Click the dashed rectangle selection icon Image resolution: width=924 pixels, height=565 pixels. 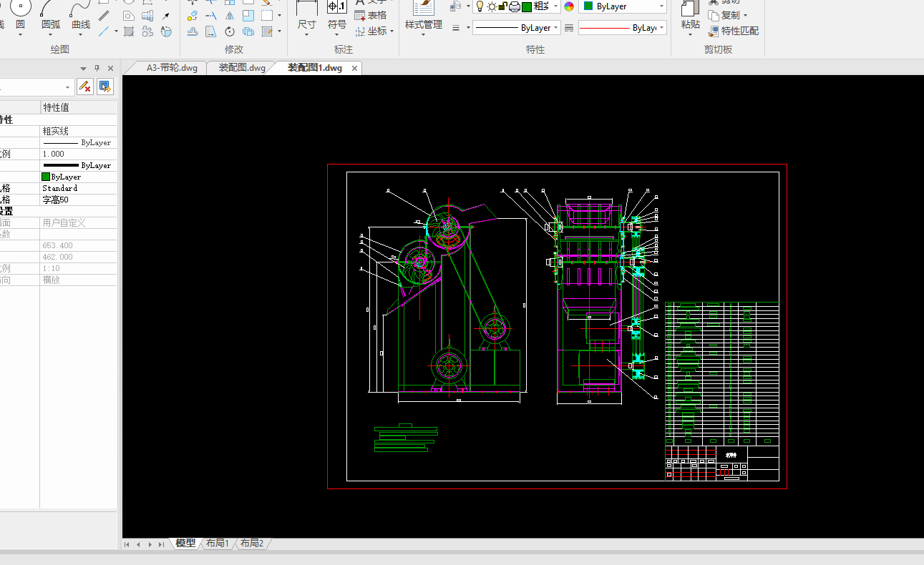pos(266,15)
